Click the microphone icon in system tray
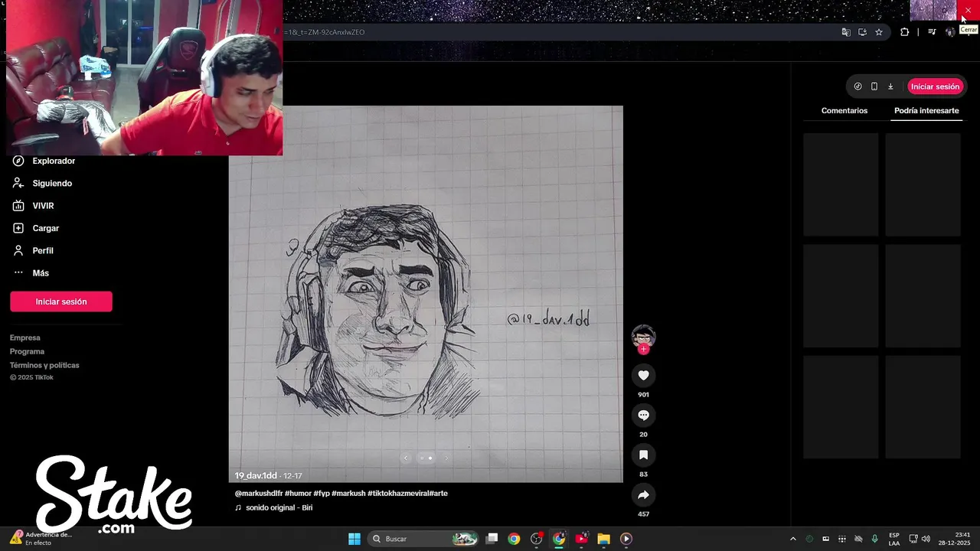980x551 pixels. [x=874, y=539]
